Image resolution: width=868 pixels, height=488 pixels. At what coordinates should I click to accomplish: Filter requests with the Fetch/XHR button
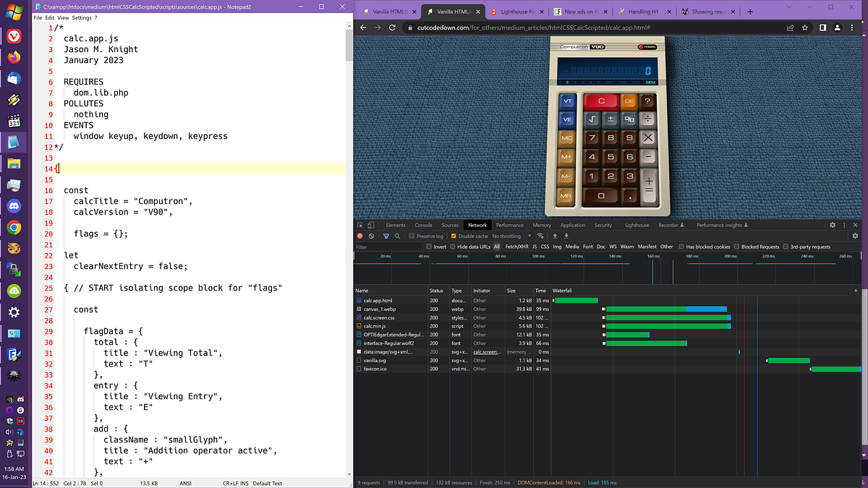pyautogui.click(x=516, y=246)
